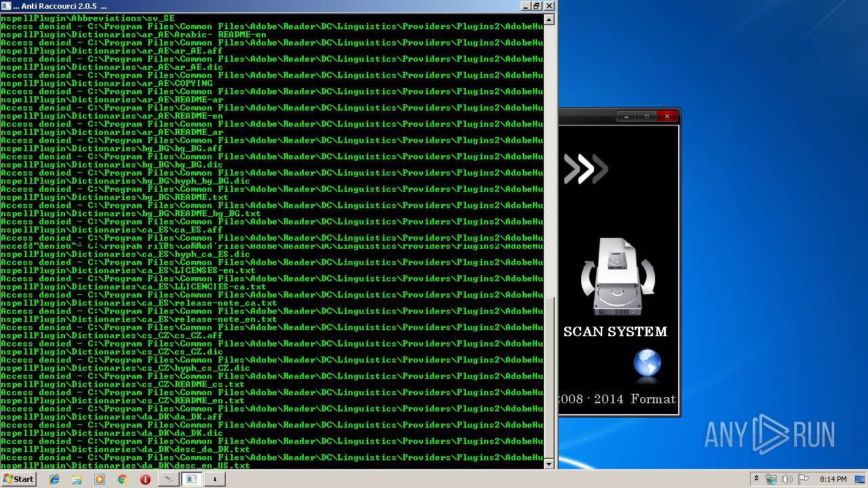
Task: Open the console window system menu icon
Action: tap(6, 6)
